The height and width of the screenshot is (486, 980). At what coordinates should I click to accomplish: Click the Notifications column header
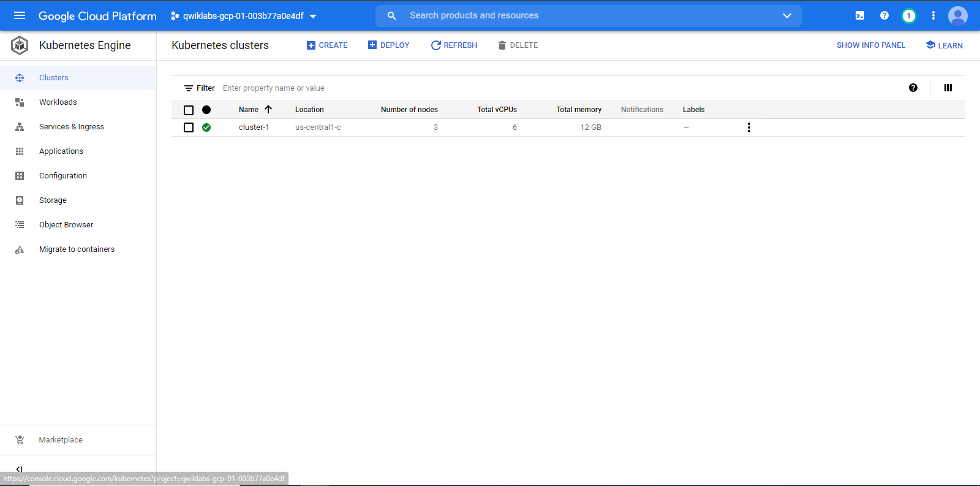(642, 110)
